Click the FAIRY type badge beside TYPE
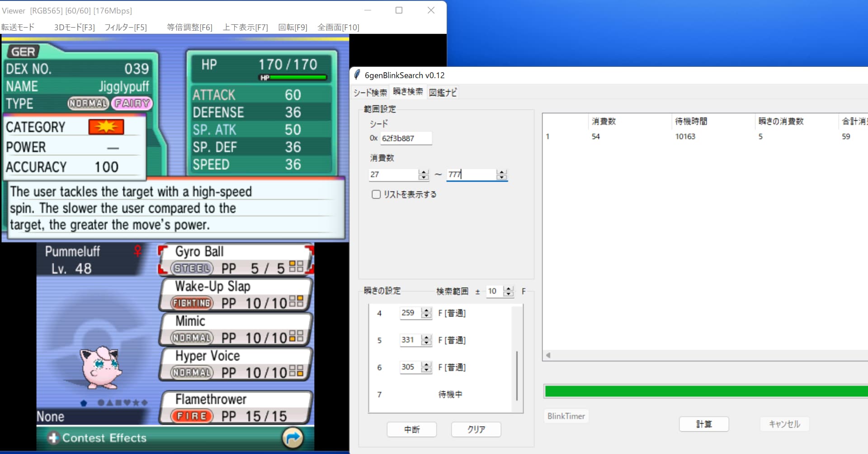The image size is (868, 454). [132, 103]
